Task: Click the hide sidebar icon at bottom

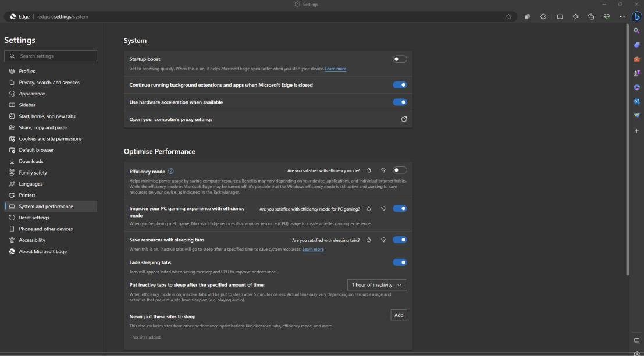Action: tap(636, 340)
